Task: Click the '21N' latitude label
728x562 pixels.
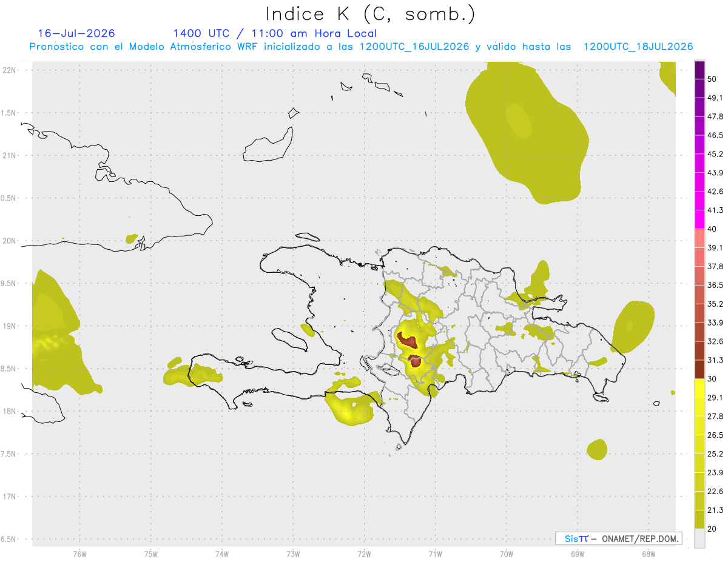Action: click(9, 155)
